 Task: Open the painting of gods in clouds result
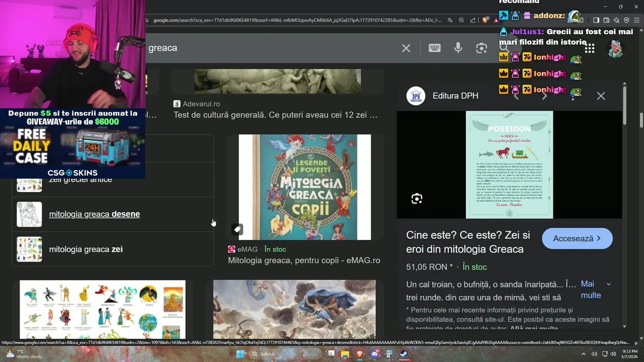(294, 310)
